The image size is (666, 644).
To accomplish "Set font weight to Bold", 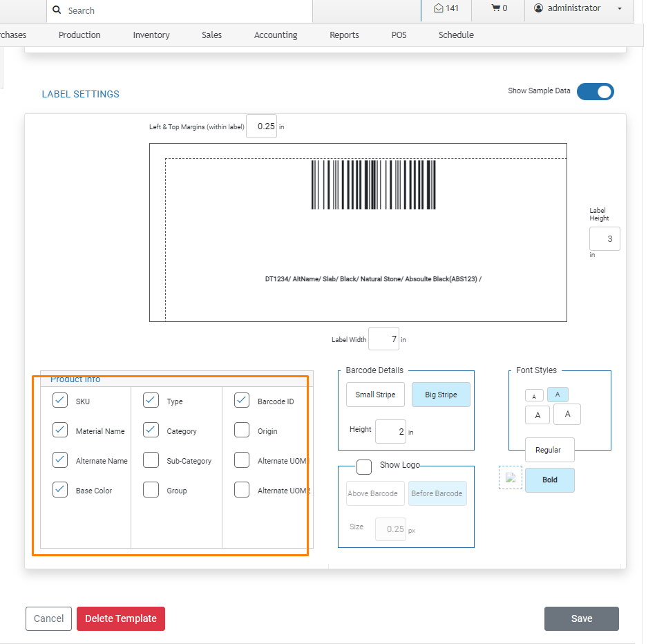I will [x=550, y=480].
